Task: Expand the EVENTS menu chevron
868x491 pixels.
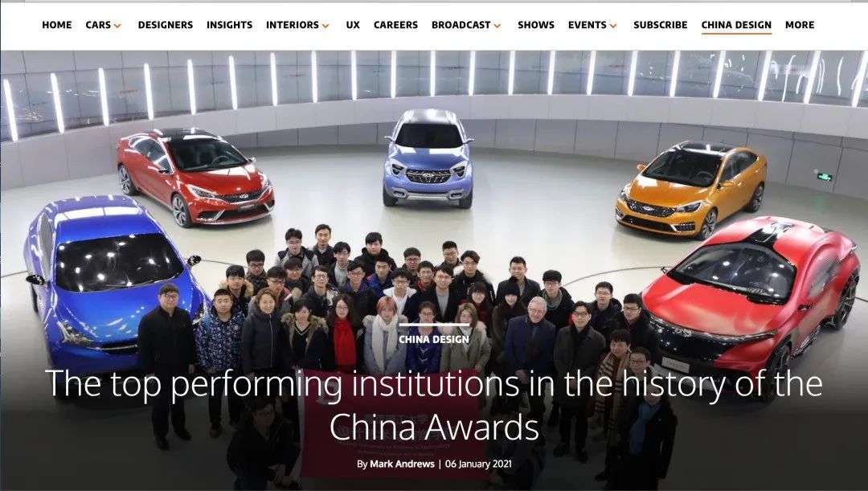Action: (x=613, y=26)
